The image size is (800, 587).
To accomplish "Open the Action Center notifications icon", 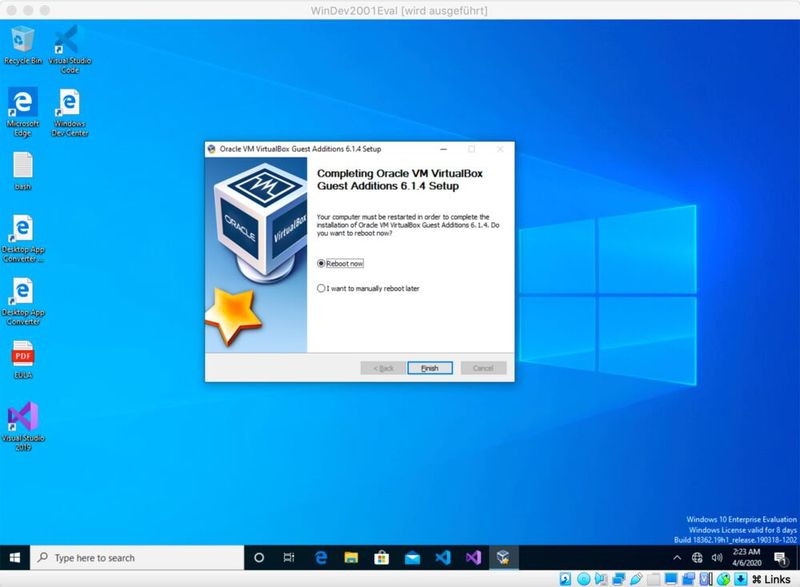I will click(x=781, y=558).
